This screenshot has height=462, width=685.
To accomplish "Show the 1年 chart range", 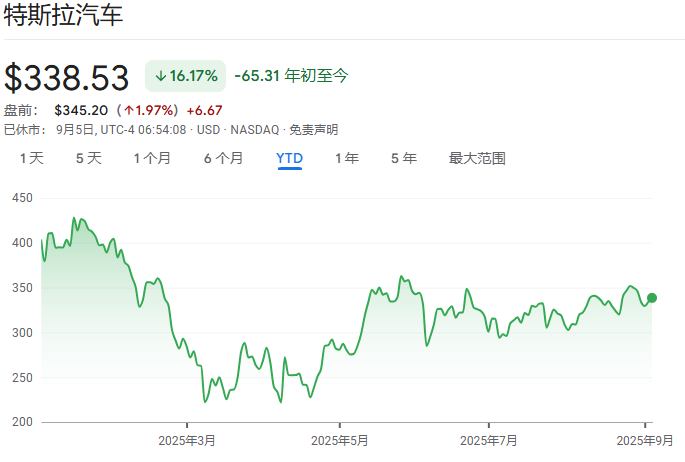I will (347, 158).
